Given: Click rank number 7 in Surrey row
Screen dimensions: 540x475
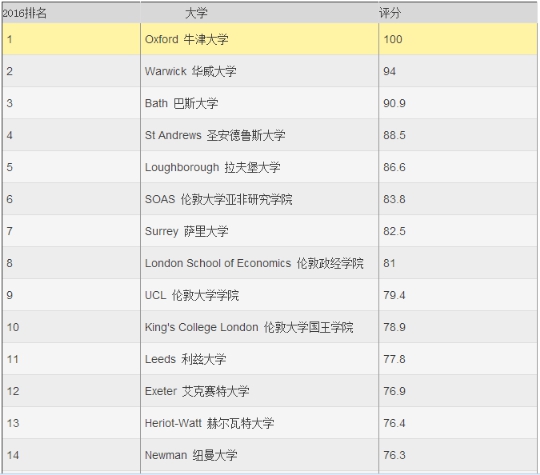Looking at the screenshot, I should point(10,231).
